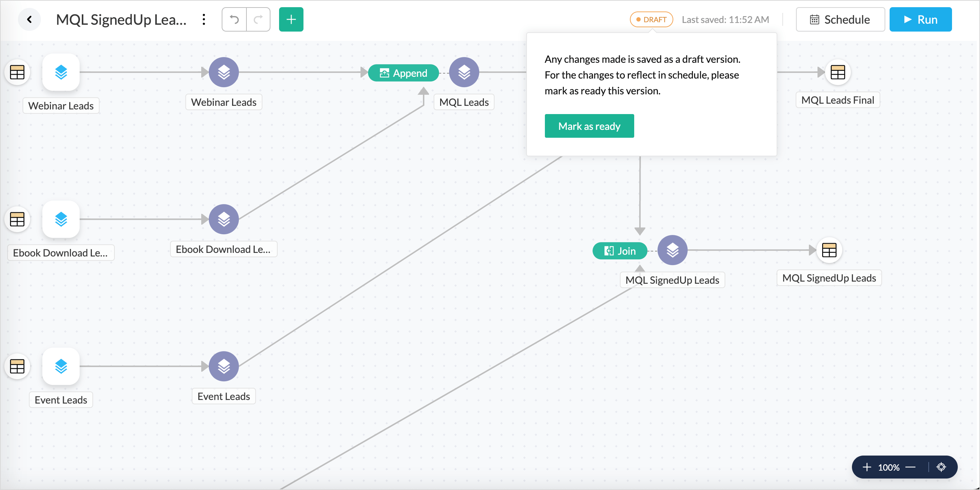The image size is (980, 490).
Task: Click Ebook Download Le... label under blue node
Action: coord(61,253)
